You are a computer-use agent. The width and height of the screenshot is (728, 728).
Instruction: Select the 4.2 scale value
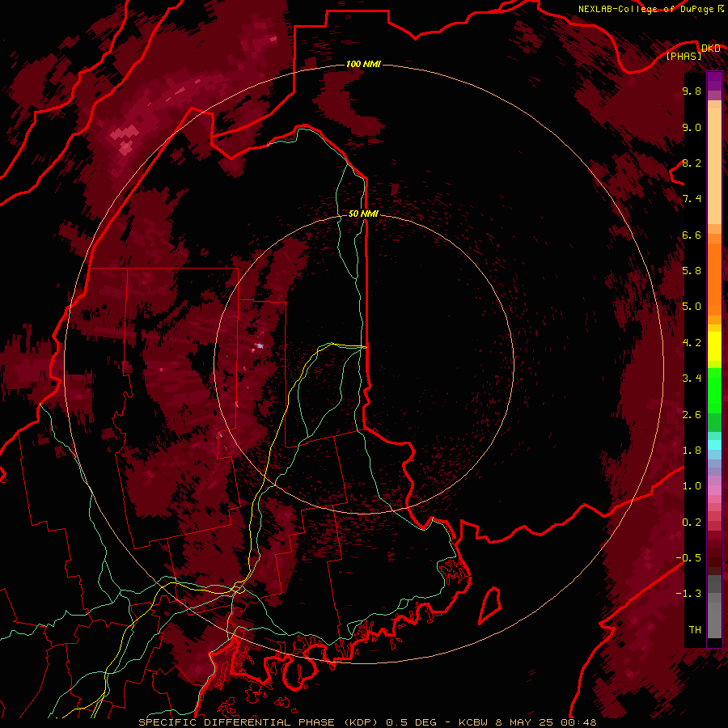692,343
